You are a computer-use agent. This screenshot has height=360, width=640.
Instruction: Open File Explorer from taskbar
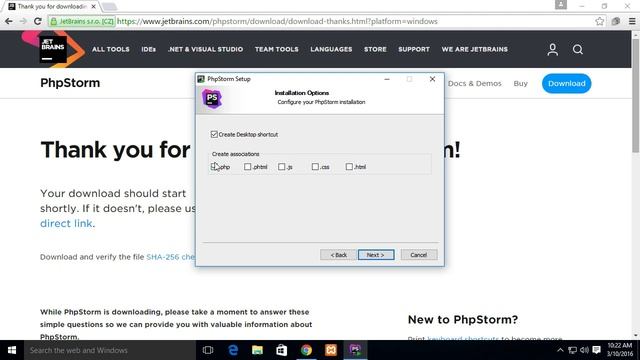tap(257, 350)
